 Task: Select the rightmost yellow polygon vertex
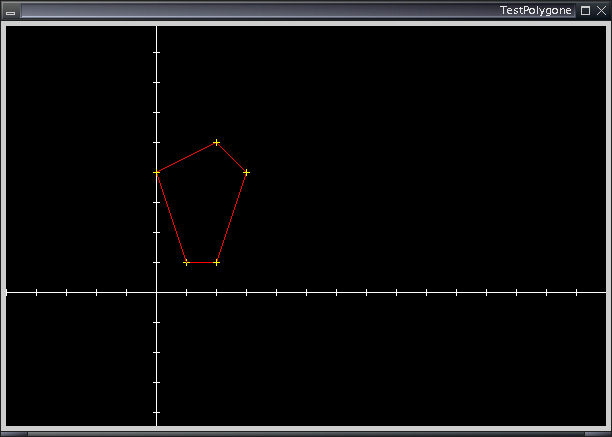point(246,172)
